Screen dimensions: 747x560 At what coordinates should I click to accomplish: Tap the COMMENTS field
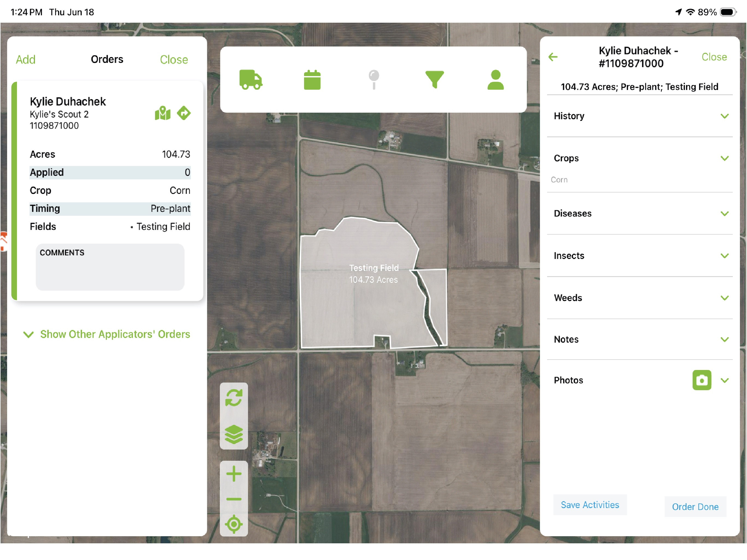[x=110, y=267]
